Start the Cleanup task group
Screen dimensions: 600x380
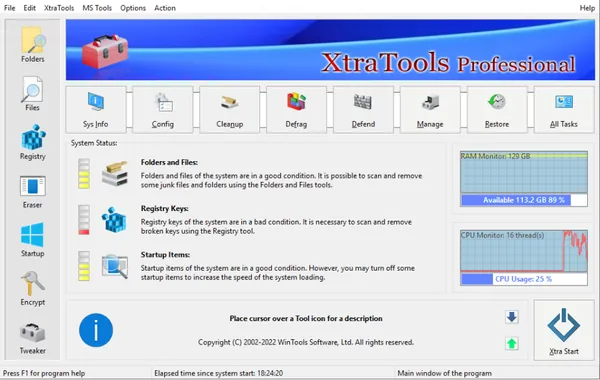coord(230,110)
